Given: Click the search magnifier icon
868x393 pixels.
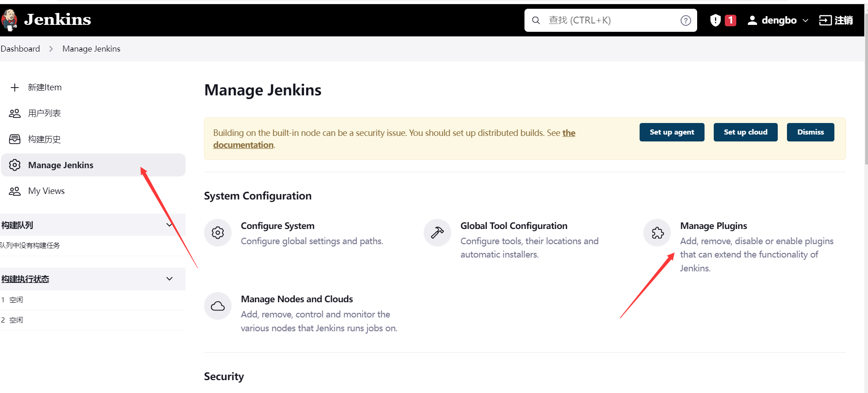Looking at the screenshot, I should coord(536,20).
